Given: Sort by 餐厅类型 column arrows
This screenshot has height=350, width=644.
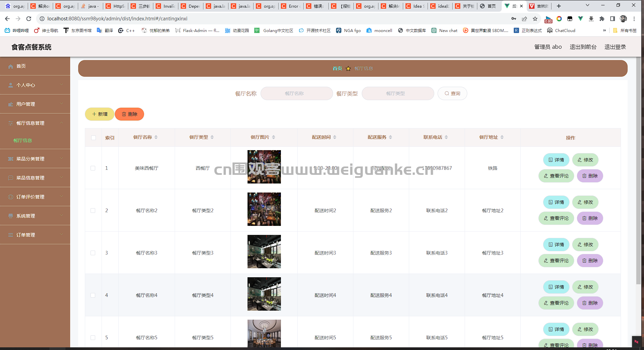Looking at the screenshot, I should (212, 137).
